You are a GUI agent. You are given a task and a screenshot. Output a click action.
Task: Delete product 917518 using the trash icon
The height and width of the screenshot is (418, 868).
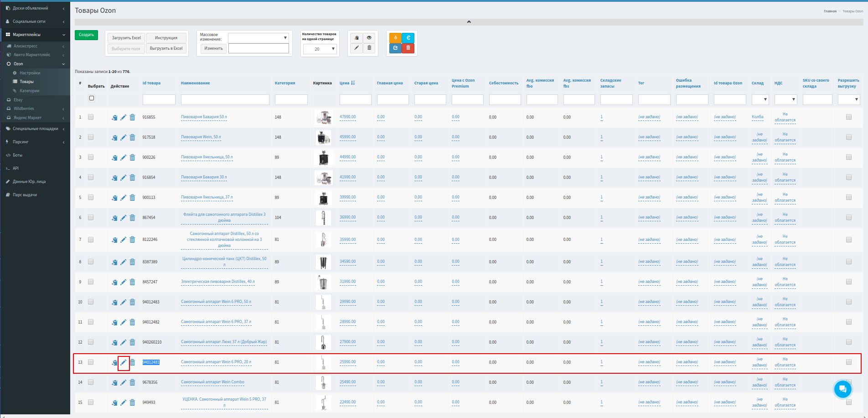tap(132, 137)
